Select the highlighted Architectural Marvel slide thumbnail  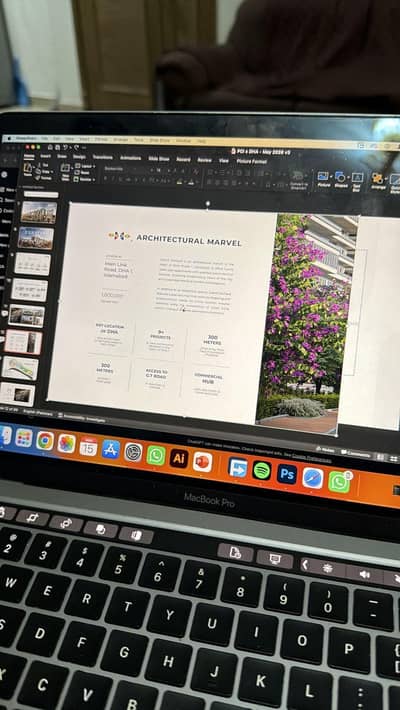click(x=24, y=342)
